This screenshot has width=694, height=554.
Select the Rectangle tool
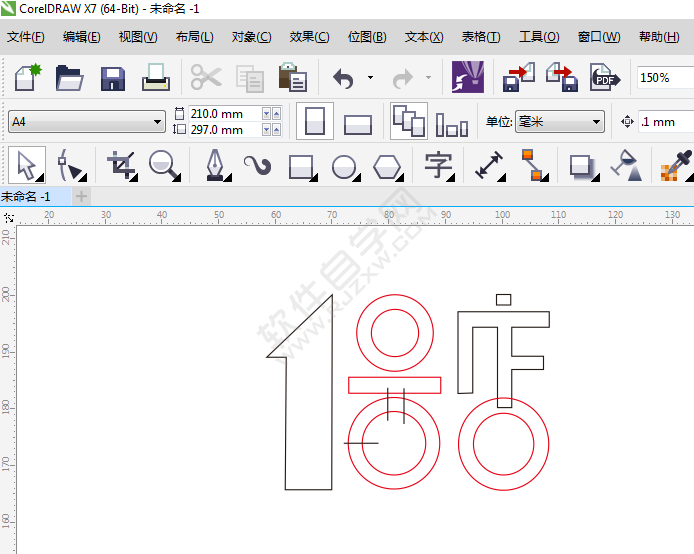click(x=301, y=165)
